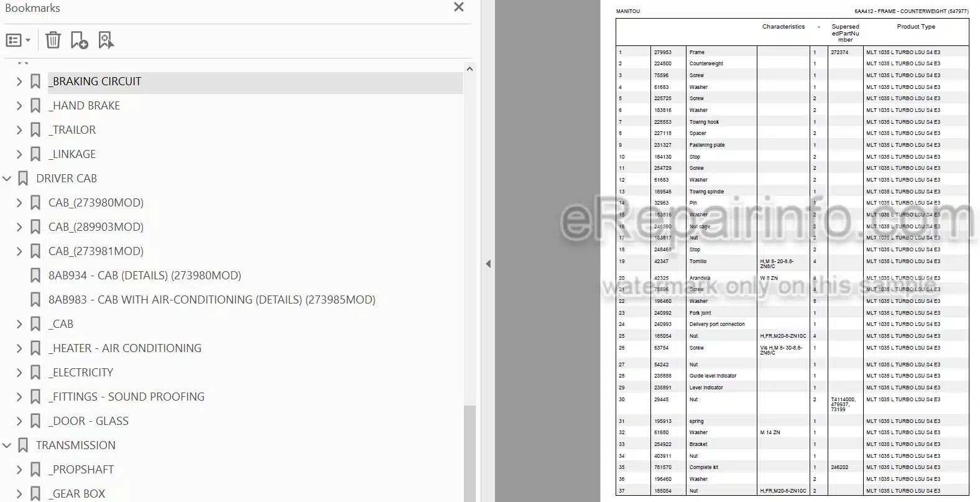
Task: Click the 'Guide level indicator' cell
Action: coord(713,376)
